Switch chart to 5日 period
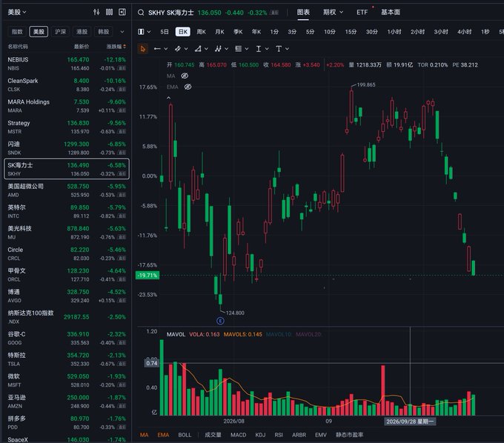 165,31
